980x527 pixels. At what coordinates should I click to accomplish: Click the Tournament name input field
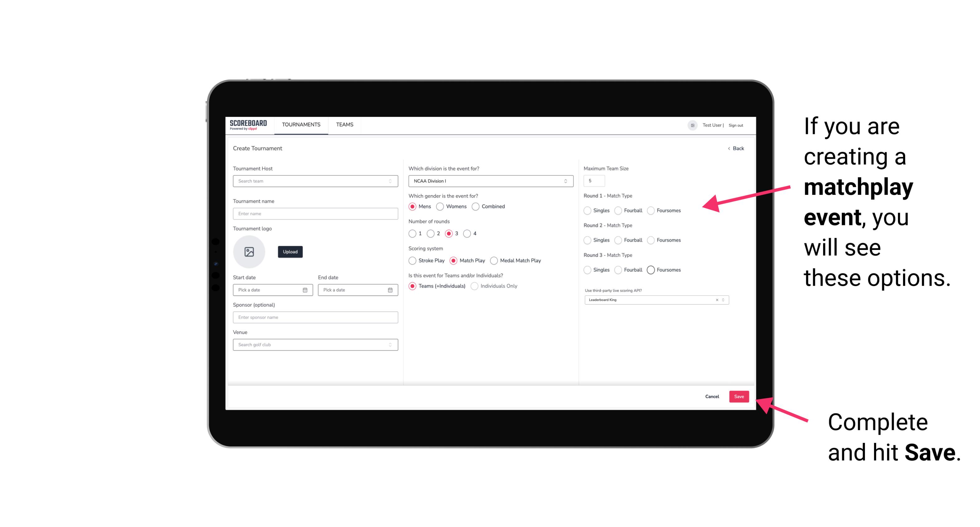click(x=316, y=213)
